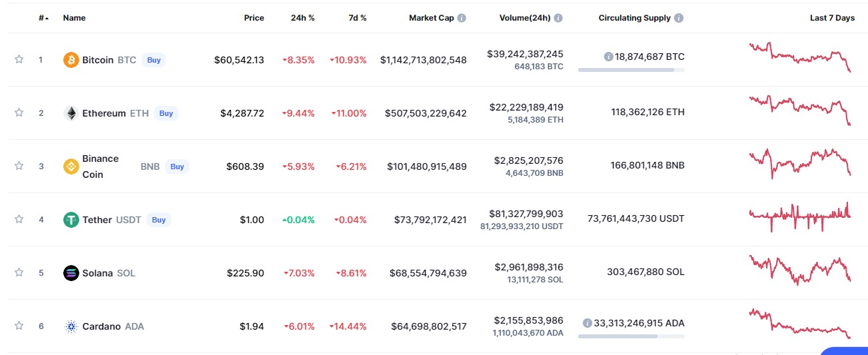Sort by the 24h % column header
This screenshot has height=355, width=868.
(302, 18)
